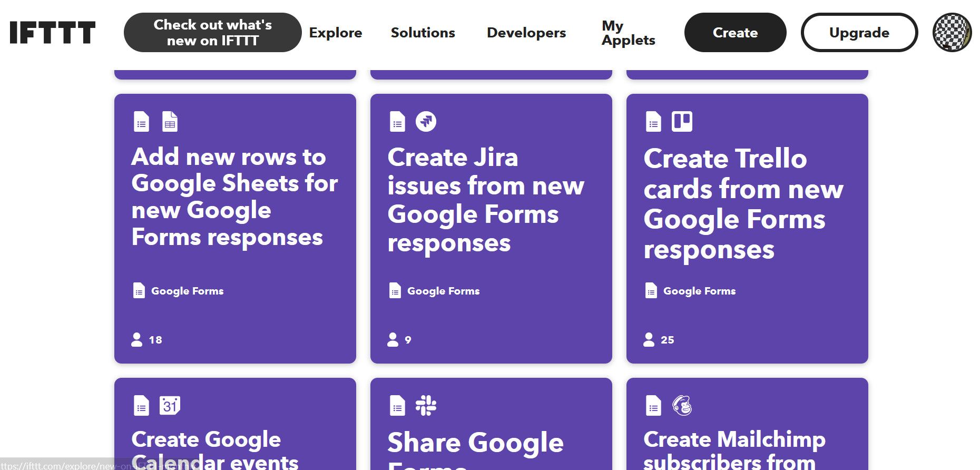Click the Trello icon on the card
The image size is (980, 470).
(682, 122)
